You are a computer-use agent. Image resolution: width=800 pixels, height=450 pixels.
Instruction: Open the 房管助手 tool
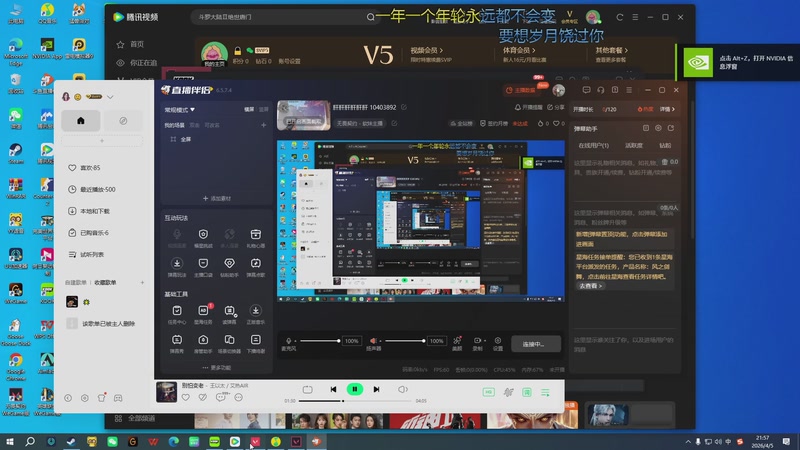[x=203, y=343]
